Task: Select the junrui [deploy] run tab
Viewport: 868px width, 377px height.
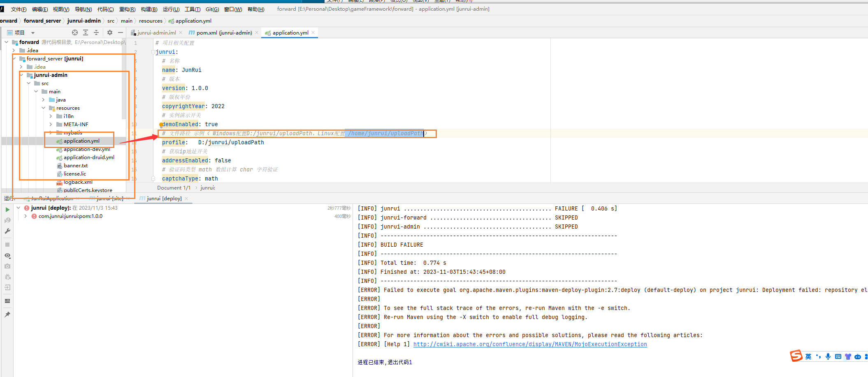Action: pos(164,198)
